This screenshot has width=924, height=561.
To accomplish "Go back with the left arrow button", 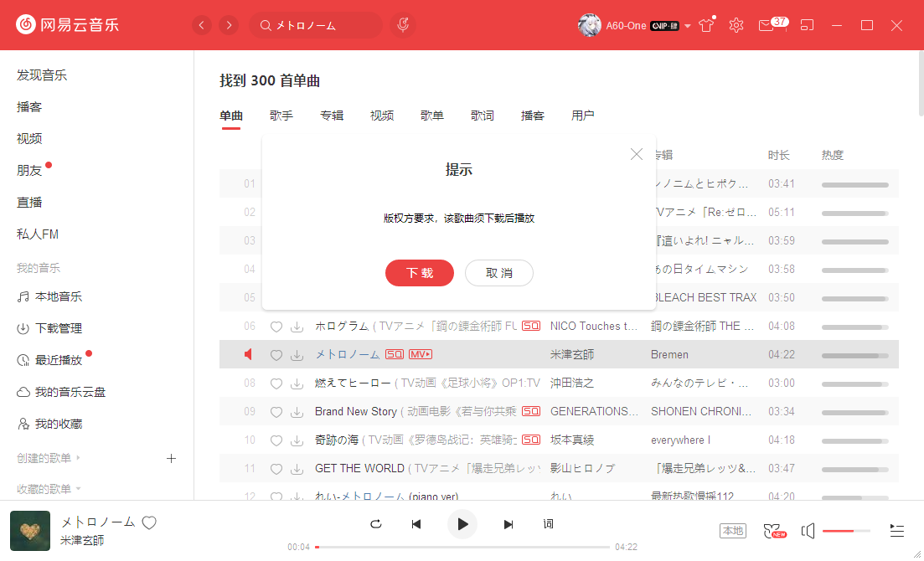I will (202, 25).
